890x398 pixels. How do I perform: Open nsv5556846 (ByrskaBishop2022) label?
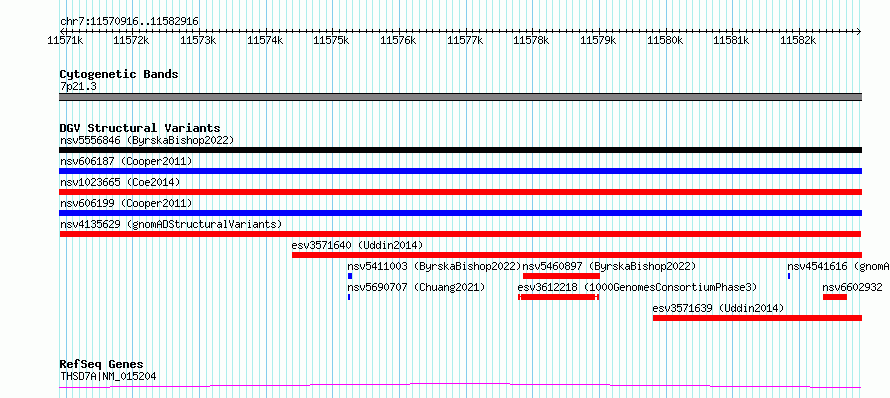[x=147, y=140]
